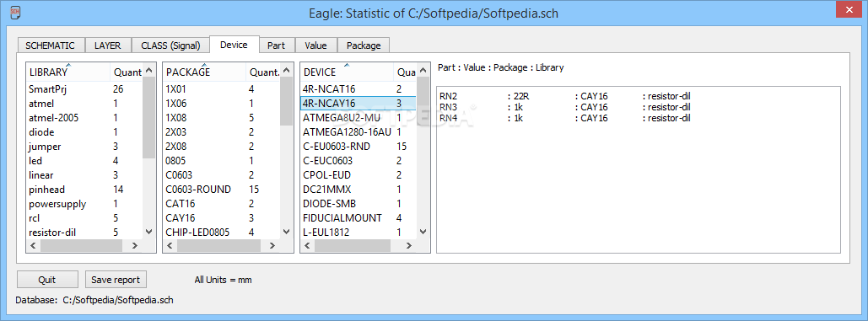This screenshot has width=868, height=321.
Task: Select the pinhead library row
Action: pos(84,190)
